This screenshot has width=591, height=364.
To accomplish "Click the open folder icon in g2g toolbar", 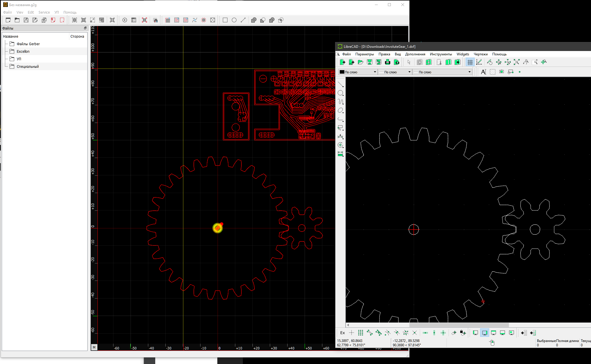I will (x=17, y=20).
